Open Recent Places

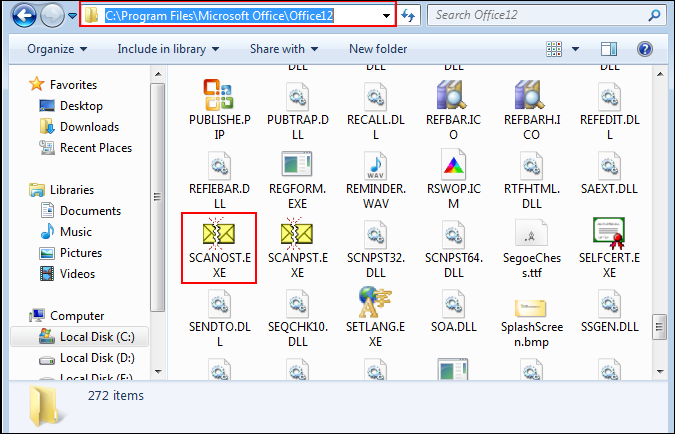(x=85, y=148)
